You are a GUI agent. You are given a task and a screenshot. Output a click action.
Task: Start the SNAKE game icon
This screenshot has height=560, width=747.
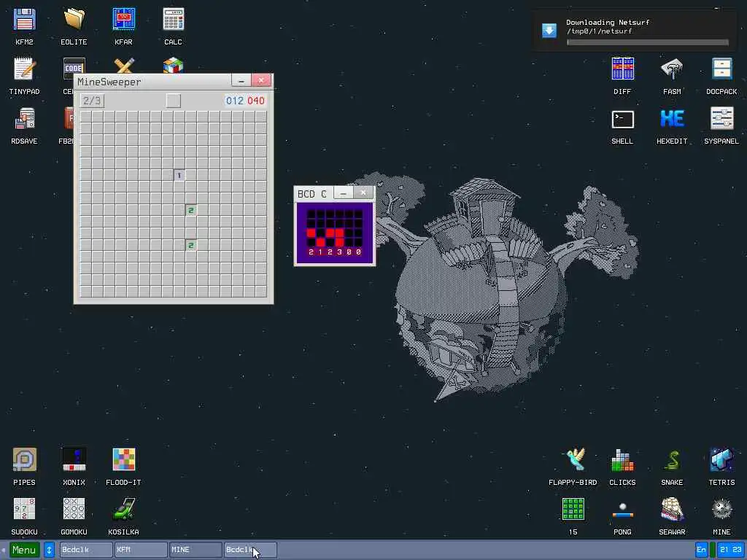pos(672,467)
